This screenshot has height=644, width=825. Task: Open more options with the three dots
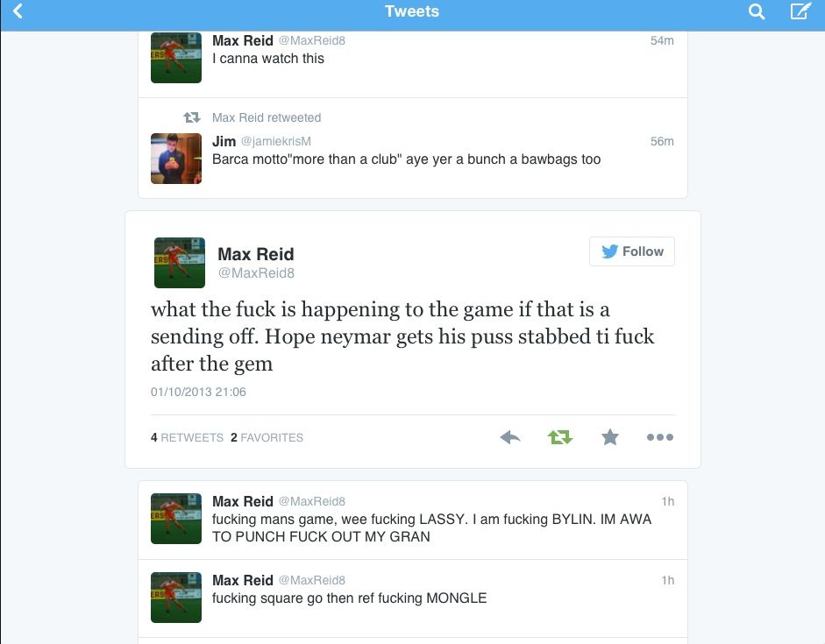660,437
